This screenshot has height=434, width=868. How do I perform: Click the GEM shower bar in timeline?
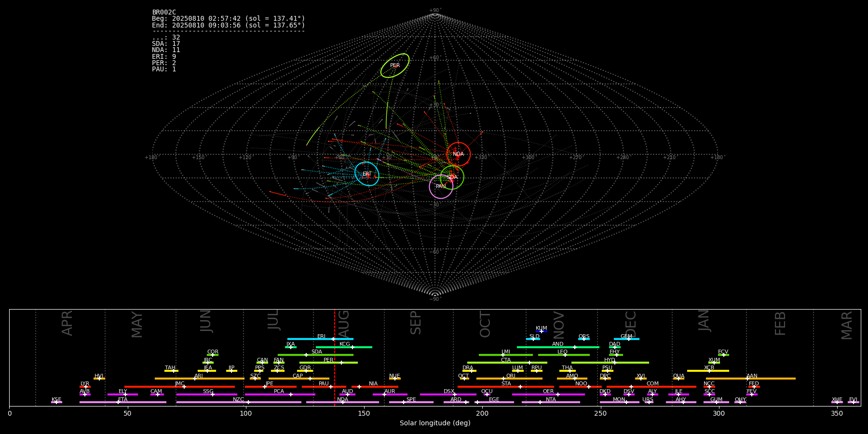pyautogui.click(x=626, y=339)
